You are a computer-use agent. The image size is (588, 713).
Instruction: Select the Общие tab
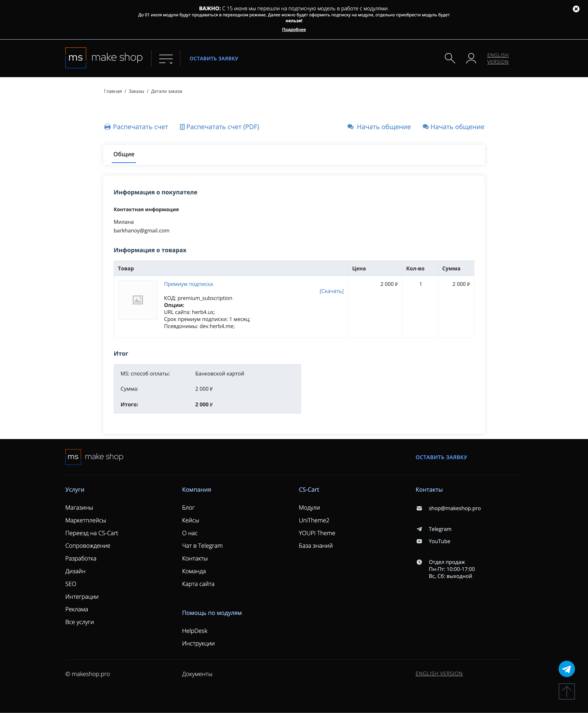124,154
